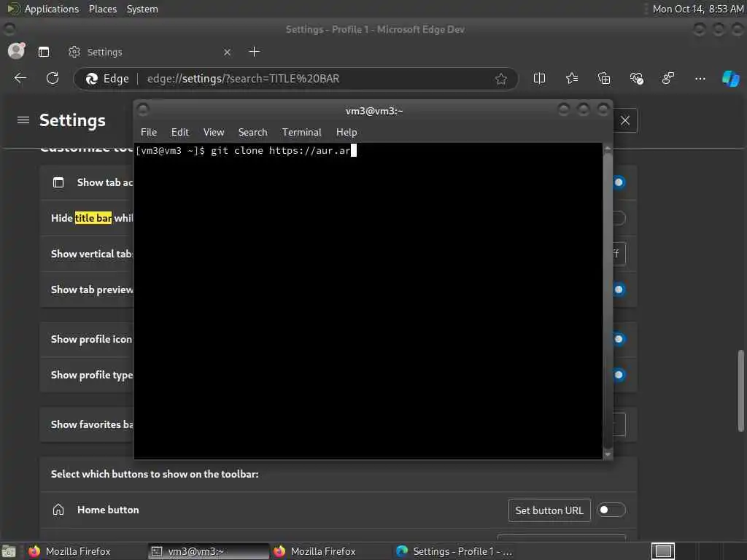Open the Edge profile avatar
This screenshot has height=560, width=747.
(16, 51)
